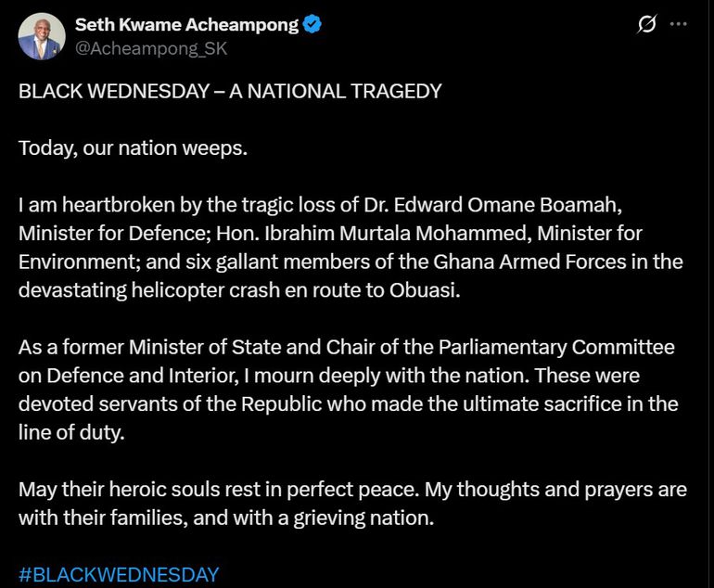
Task: Click the line 'Today, our nation weeps.'
Action: tap(133, 147)
